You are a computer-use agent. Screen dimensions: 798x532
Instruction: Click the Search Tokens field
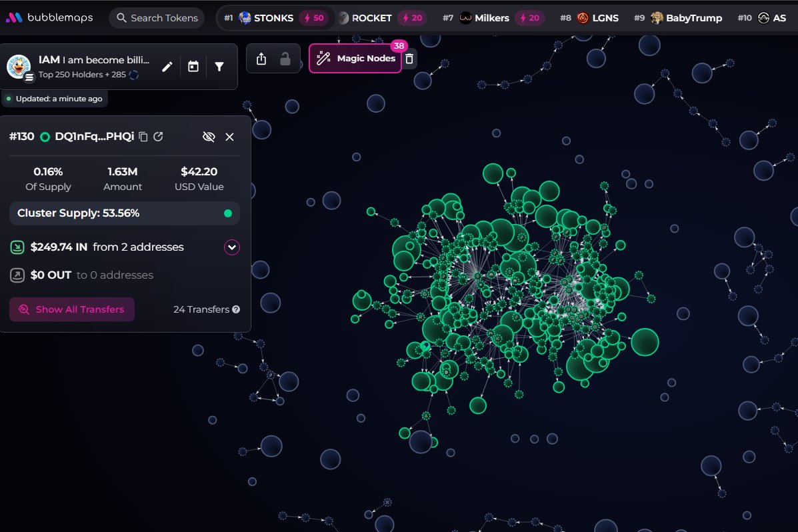pyautogui.click(x=156, y=18)
